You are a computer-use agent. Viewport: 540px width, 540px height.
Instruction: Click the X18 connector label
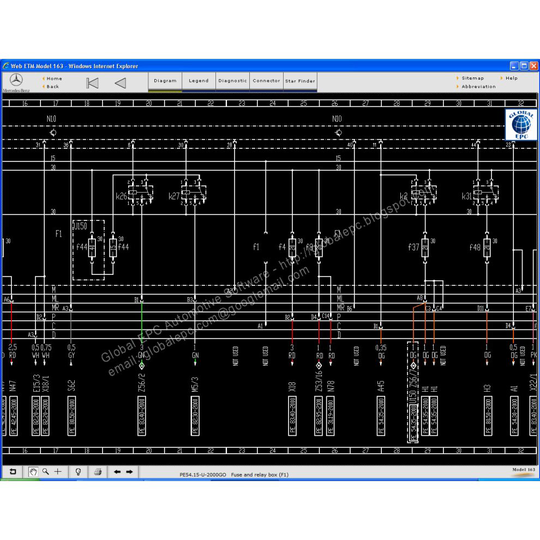pyautogui.click(x=292, y=387)
